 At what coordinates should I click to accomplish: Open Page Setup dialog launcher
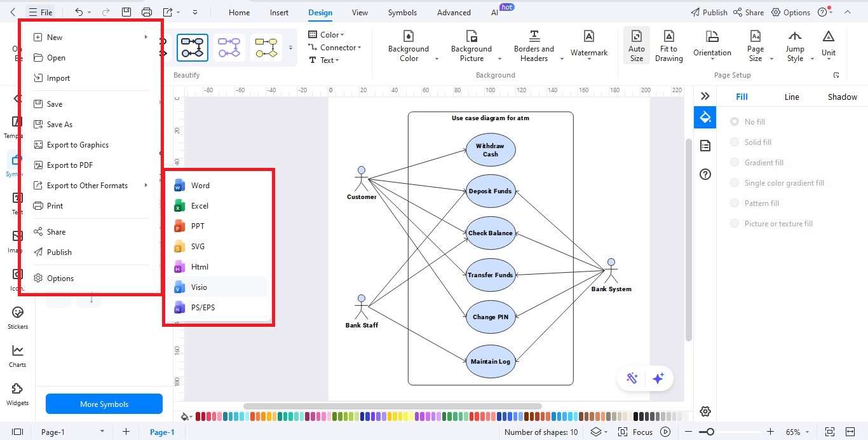836,75
